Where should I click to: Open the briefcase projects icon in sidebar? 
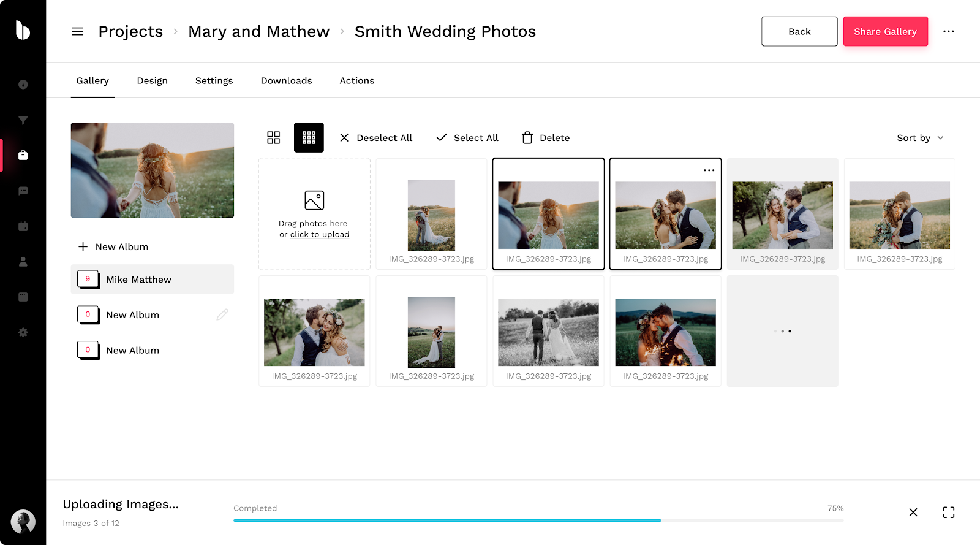tap(23, 156)
